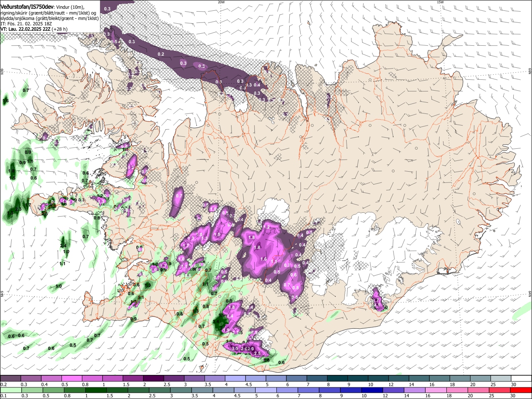
Task: Click the grey-teal snow-scale swatch labeled 18
Action: pyautogui.click(x=459, y=378)
